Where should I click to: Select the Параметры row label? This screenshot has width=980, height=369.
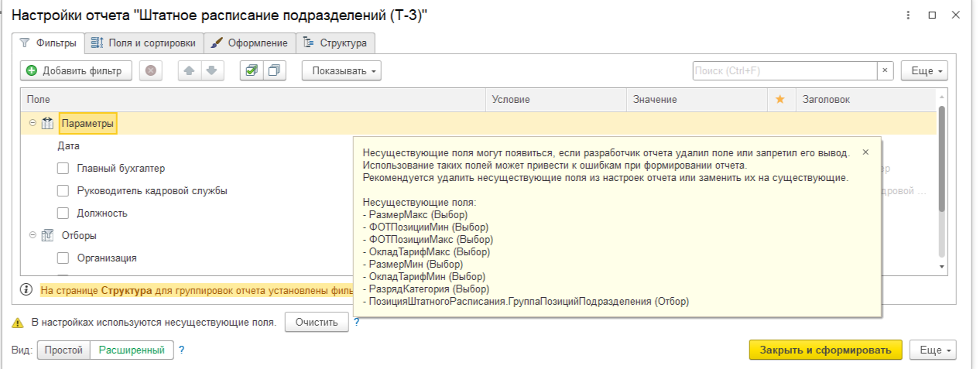pos(87,124)
